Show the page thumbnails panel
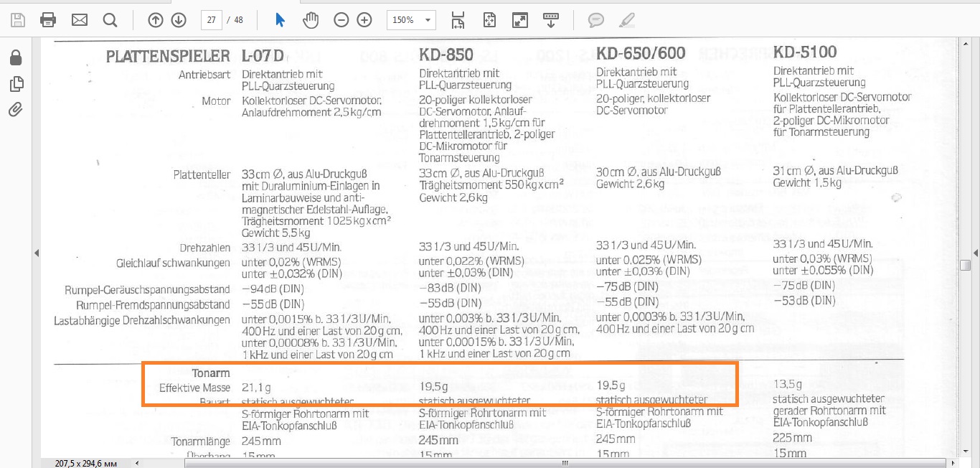 (16, 84)
